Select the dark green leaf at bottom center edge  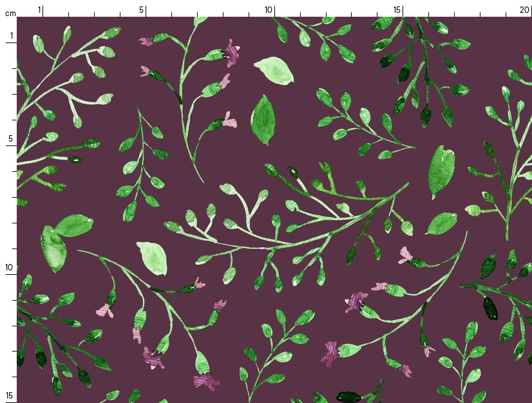(348, 397)
